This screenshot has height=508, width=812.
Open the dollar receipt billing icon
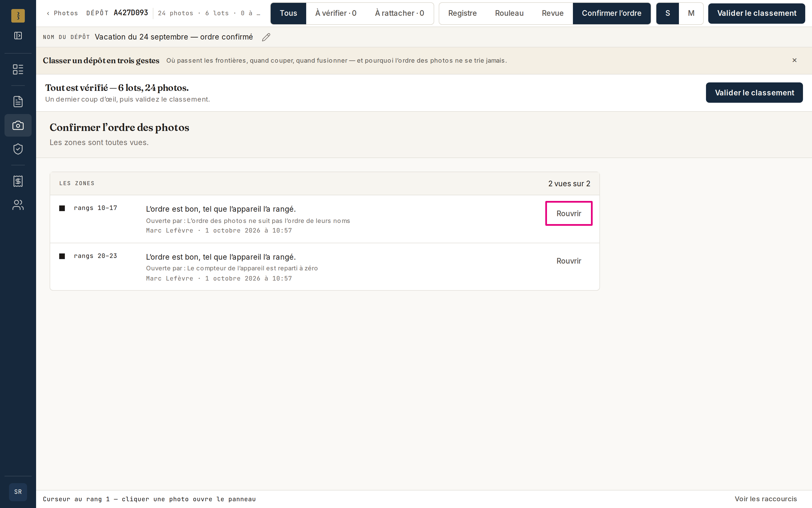coord(18,181)
